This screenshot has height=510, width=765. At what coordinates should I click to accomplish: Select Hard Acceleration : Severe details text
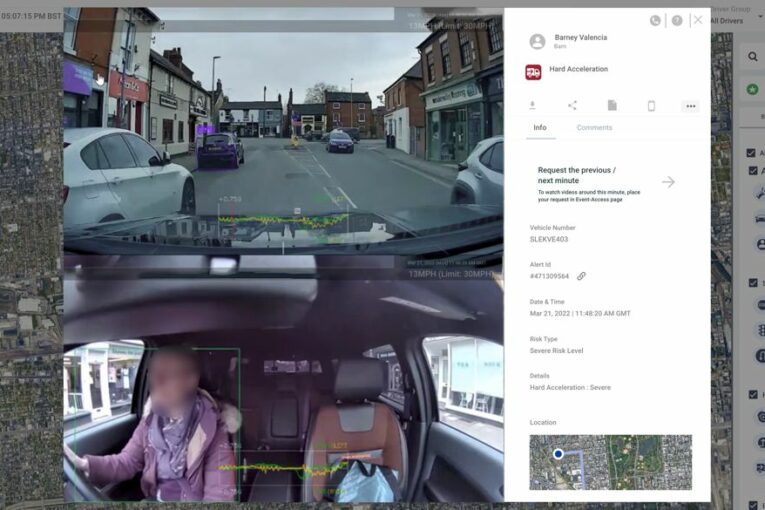(570, 388)
